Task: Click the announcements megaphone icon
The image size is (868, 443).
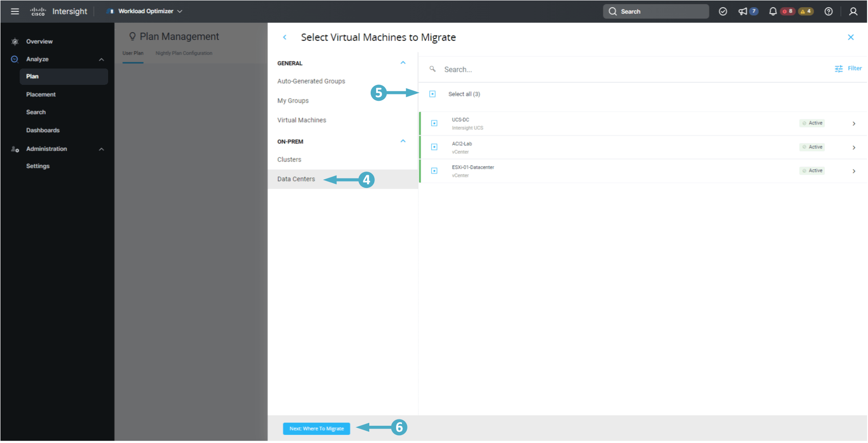Action: point(743,11)
